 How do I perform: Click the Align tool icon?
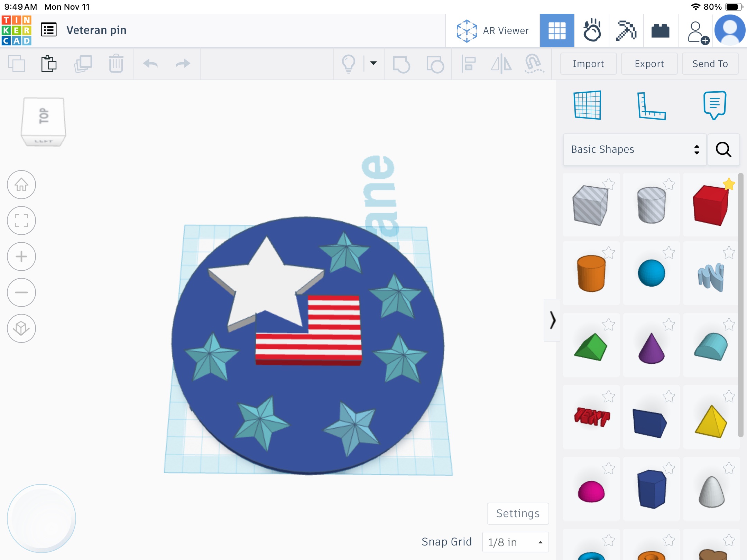tap(469, 64)
